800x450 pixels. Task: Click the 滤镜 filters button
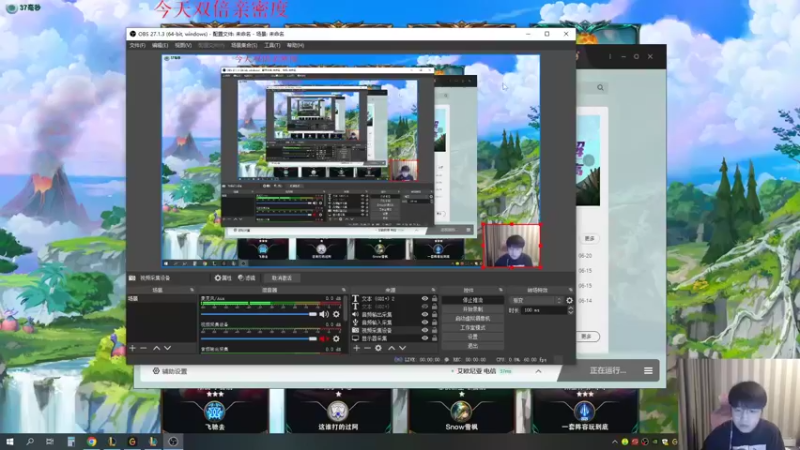(x=246, y=278)
